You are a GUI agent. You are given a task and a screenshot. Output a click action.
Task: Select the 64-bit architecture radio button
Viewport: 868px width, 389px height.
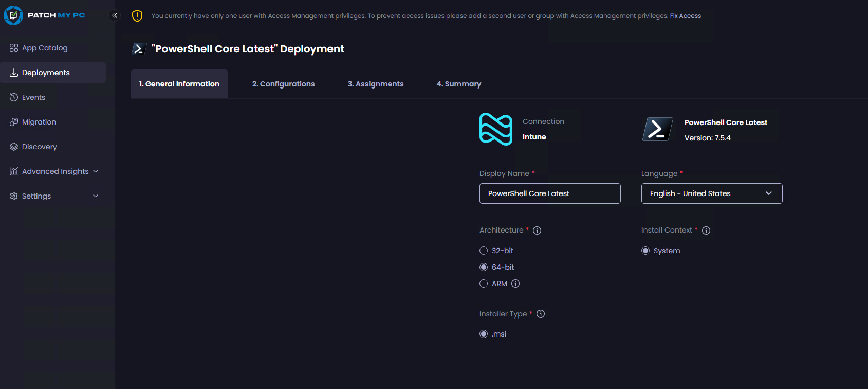484,267
